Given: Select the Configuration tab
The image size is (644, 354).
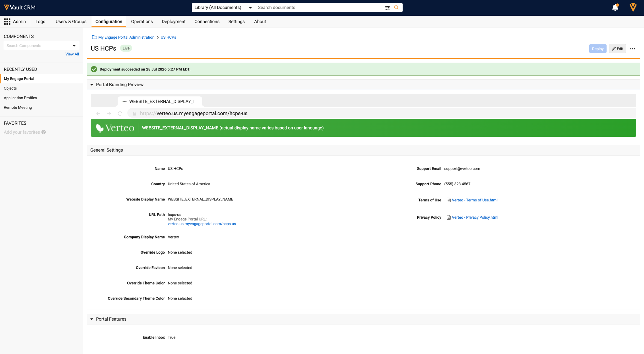Looking at the screenshot, I should 109,21.
